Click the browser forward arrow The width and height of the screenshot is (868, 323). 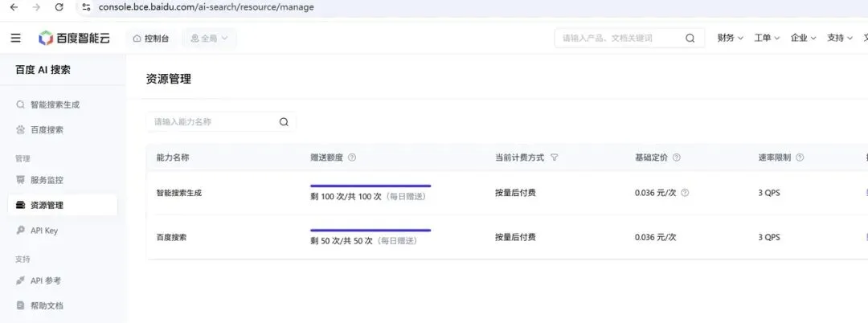tap(36, 7)
